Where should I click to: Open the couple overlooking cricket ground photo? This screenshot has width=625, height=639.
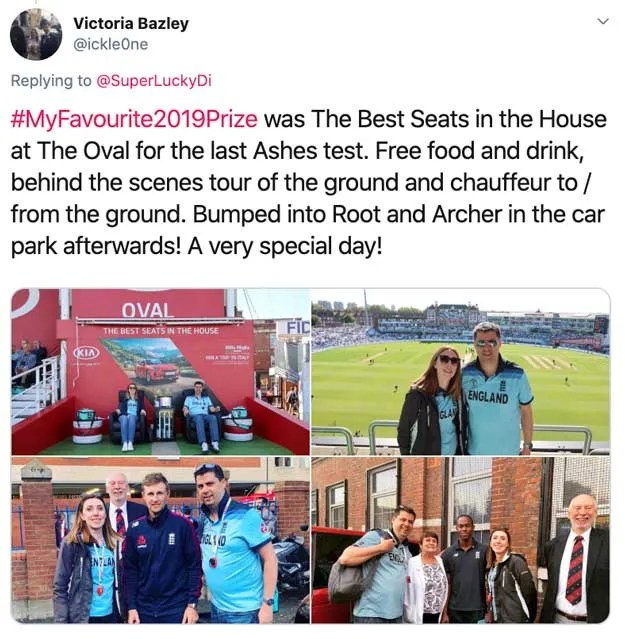(x=460, y=372)
